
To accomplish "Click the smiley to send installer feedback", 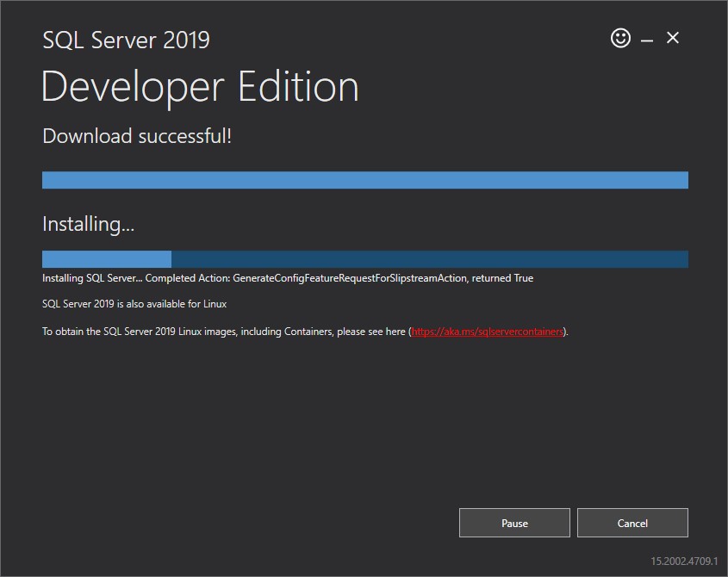I will 620,38.
